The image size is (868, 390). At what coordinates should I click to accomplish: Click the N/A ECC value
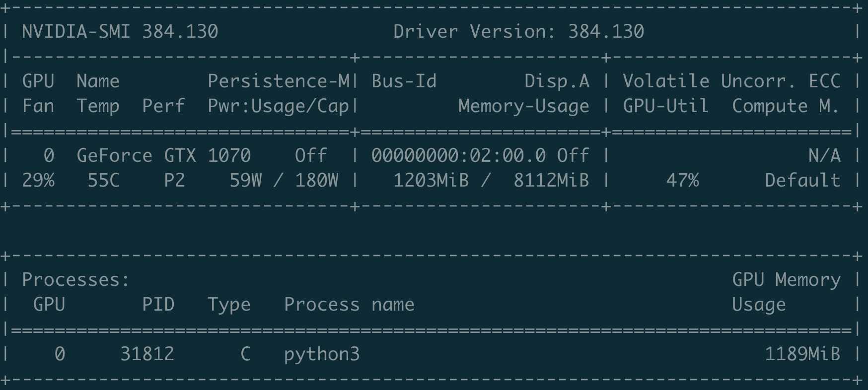[824, 156]
